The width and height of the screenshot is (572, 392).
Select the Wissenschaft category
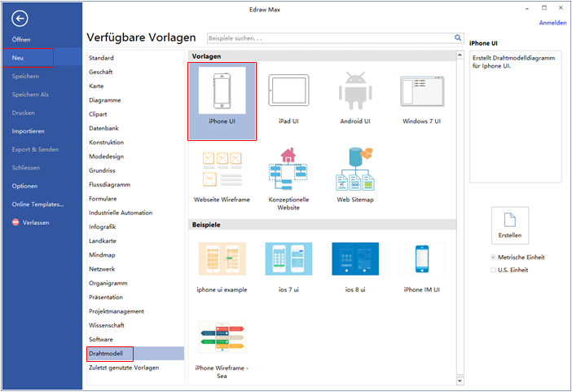tap(107, 325)
